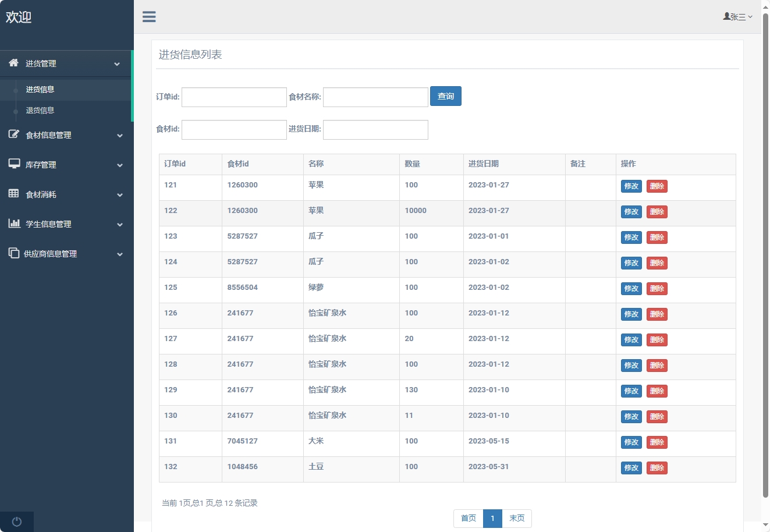Click the home icon beside 进货管理
This screenshot has height=532, width=770.
(13, 63)
